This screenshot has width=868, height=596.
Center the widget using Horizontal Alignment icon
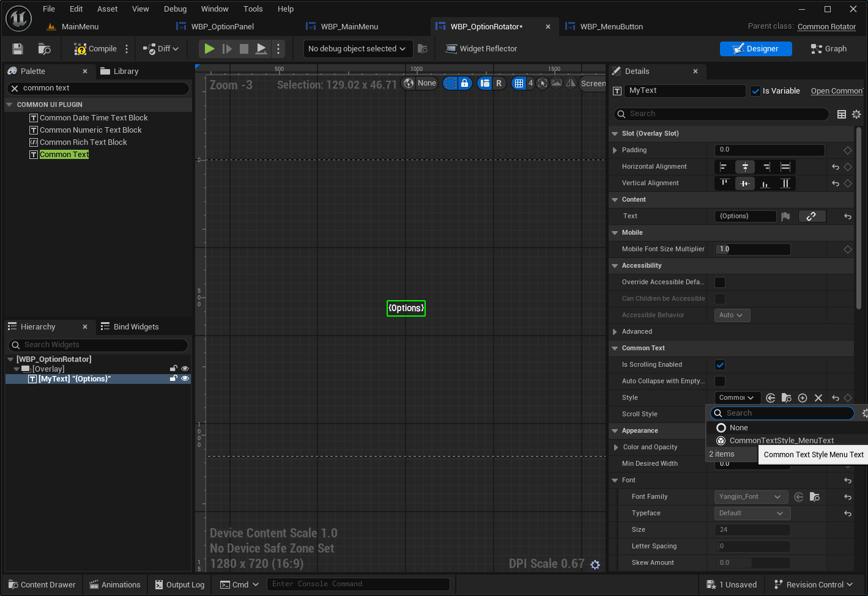(745, 167)
